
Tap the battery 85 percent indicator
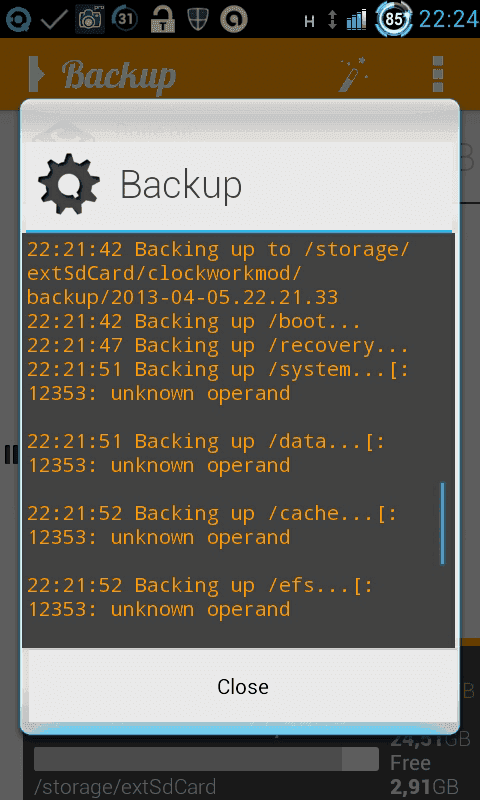394,19
